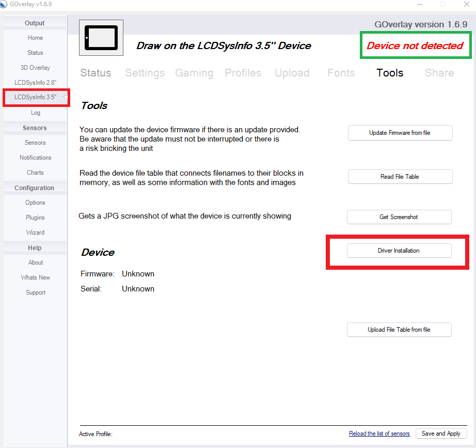This screenshot has width=476, height=448.
Task: Click GOverlay version 1.6.9 text
Action: [x=421, y=24]
